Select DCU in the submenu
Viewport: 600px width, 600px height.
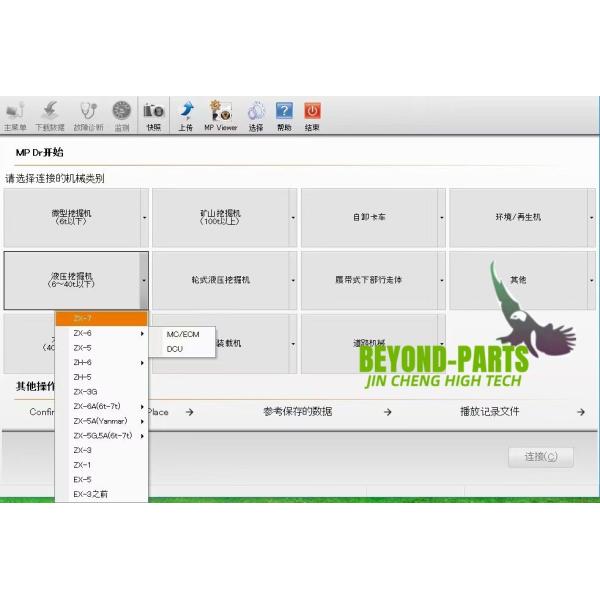click(182, 349)
